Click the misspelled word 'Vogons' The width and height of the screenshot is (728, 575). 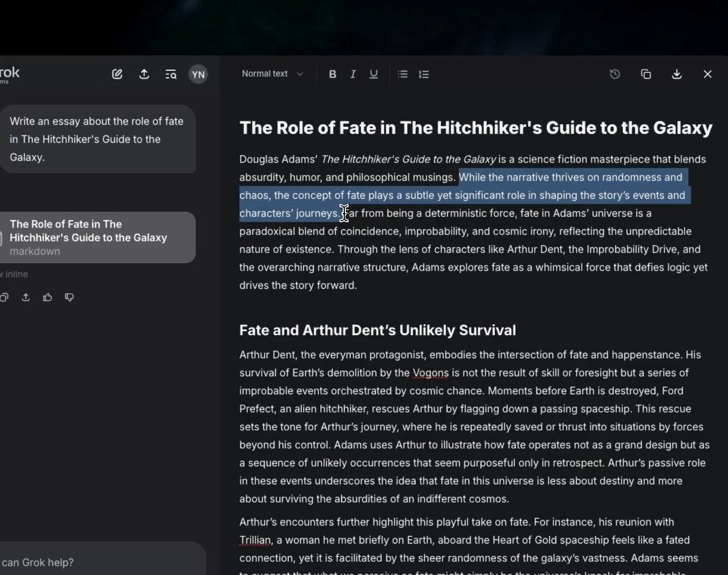(431, 373)
